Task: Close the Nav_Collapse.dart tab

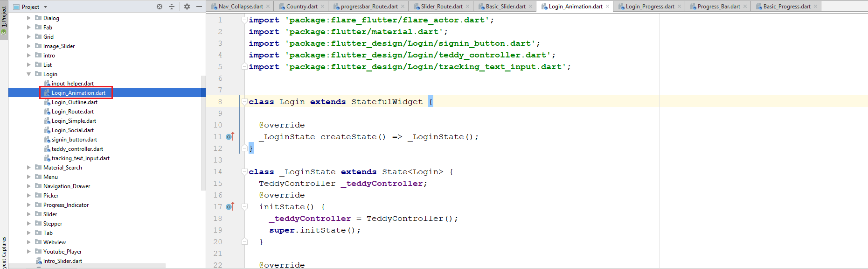Action: (268, 7)
